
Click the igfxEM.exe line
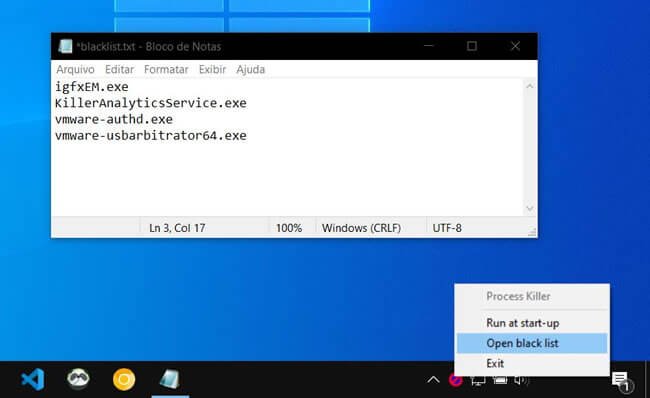92,87
